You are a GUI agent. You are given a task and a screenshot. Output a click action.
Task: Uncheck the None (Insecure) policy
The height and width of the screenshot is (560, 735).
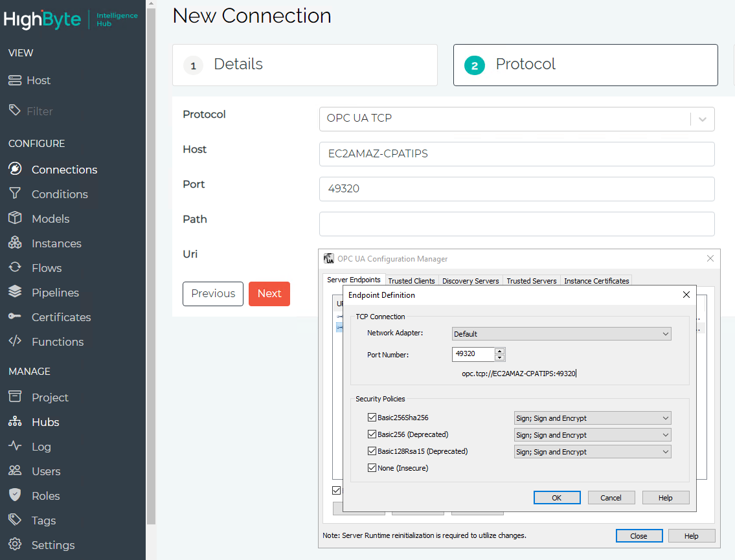(372, 467)
